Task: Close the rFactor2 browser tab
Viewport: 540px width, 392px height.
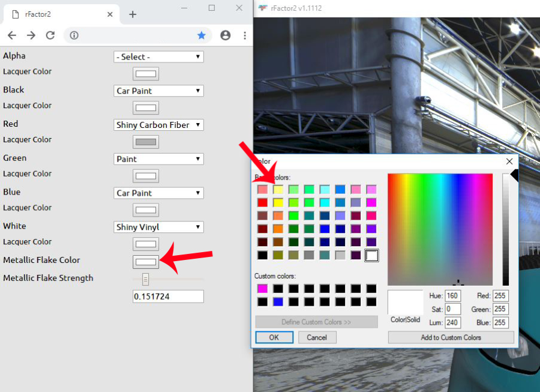Action: [x=110, y=14]
